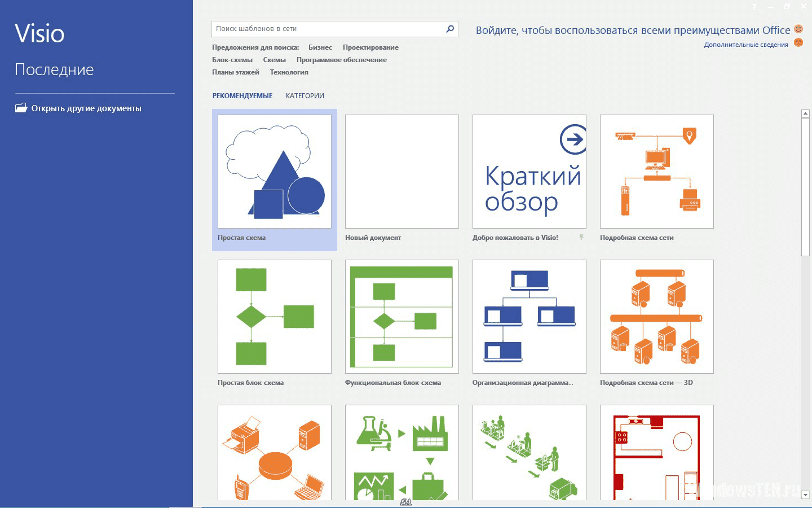This screenshot has width=812, height=508.
Task: Open Функциональная блок-схема template
Action: click(x=402, y=317)
